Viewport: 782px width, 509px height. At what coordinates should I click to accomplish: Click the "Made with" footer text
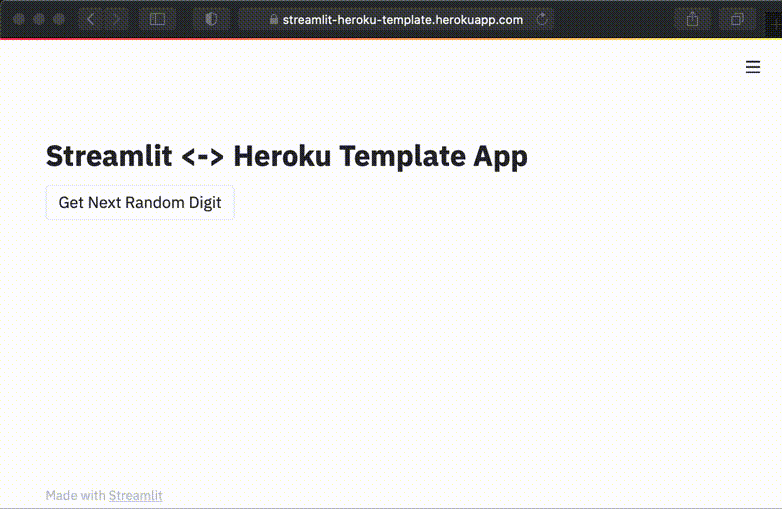click(76, 495)
